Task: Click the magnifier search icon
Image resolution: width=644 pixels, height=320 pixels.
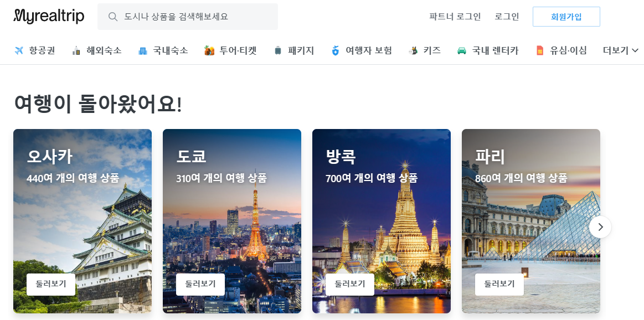Action: click(x=113, y=17)
